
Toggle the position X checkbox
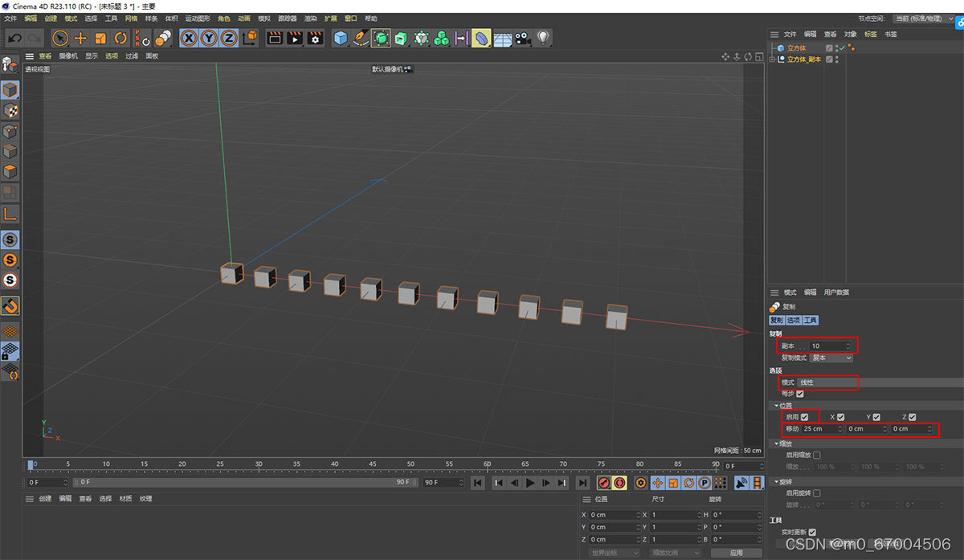[x=840, y=417]
